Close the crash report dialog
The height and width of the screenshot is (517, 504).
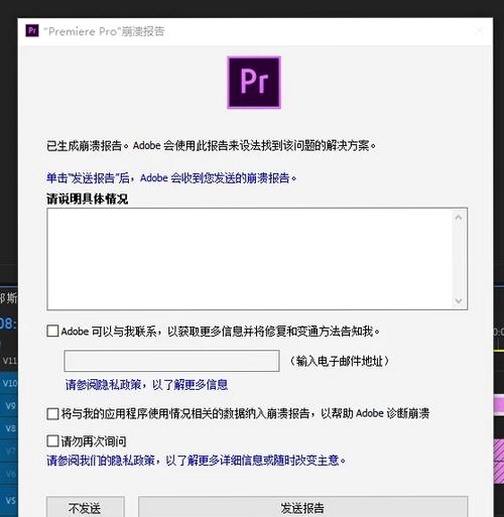coord(480,31)
